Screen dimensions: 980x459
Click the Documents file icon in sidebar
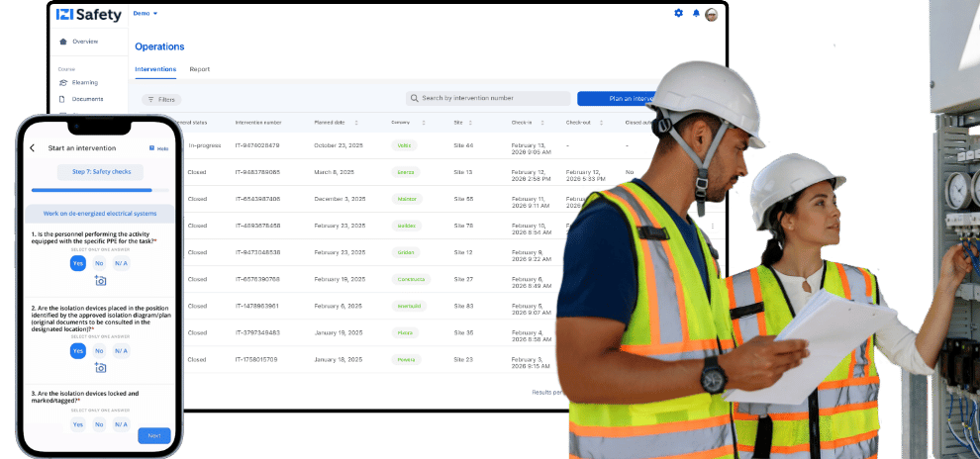(63, 99)
